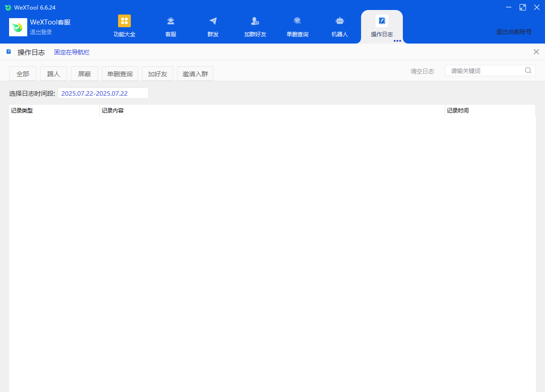Select the 群发 paper plane icon
The width and height of the screenshot is (545, 392).
pyautogui.click(x=213, y=21)
